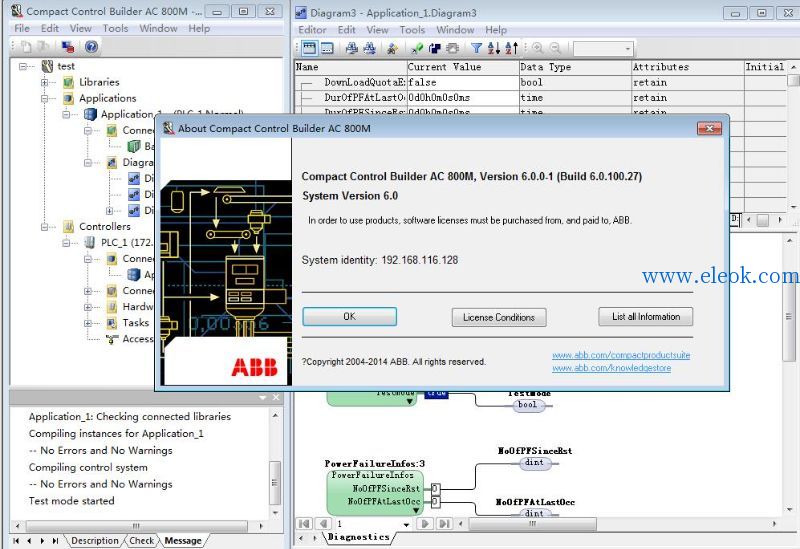Go to next diagram page button
This screenshot has height=549, width=800.
coord(425,524)
